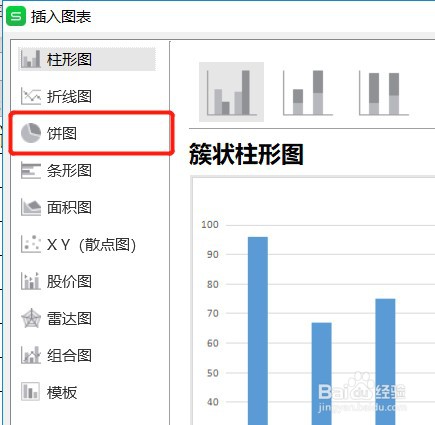Click the 模板 template icon
This screenshot has height=425, width=435.
31,392
